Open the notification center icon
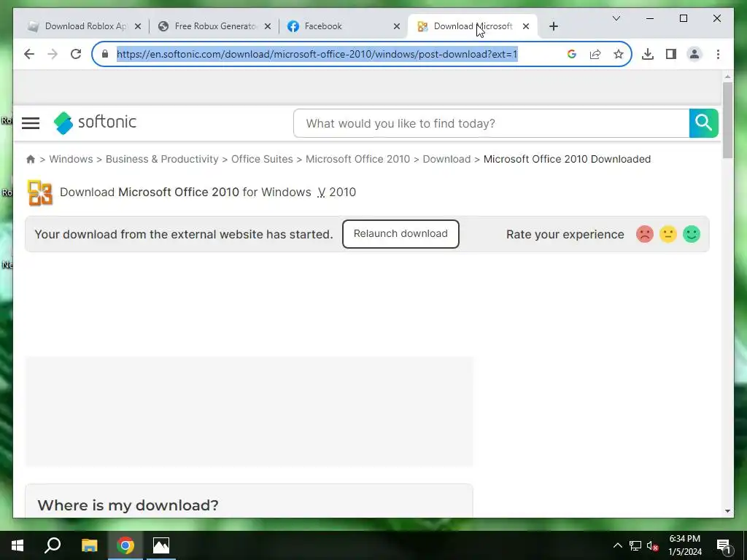Viewport: 747px width, 560px height. pyautogui.click(x=724, y=546)
